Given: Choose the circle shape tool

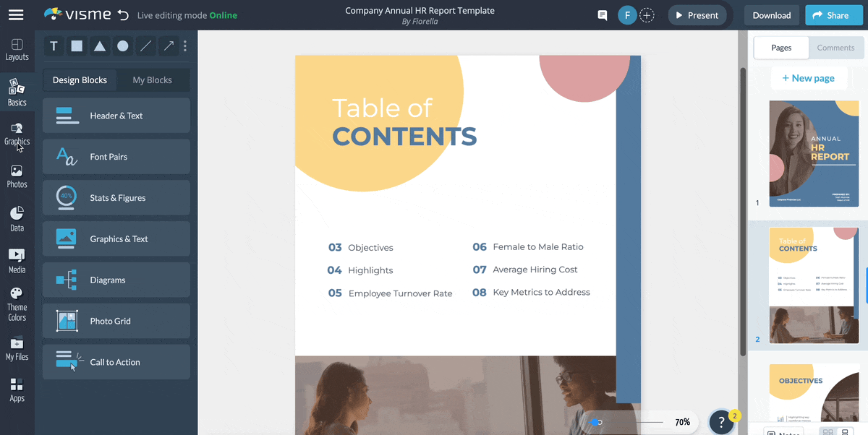Looking at the screenshot, I should 122,46.
